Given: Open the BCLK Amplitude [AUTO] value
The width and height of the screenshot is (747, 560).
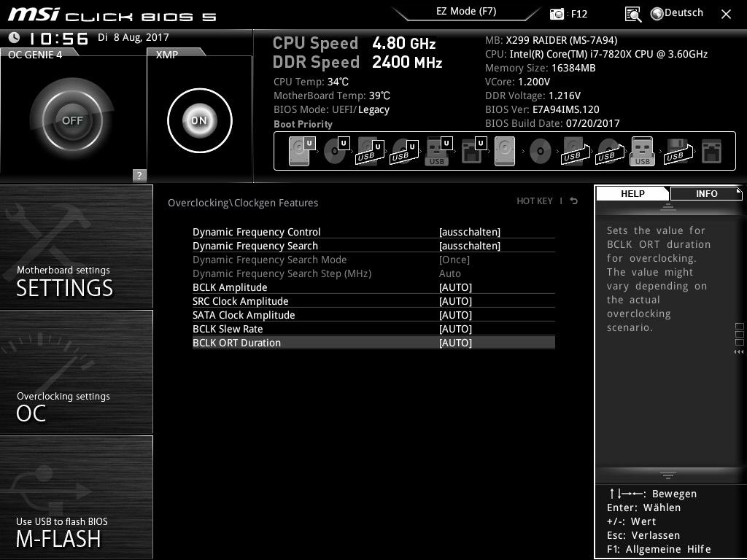Looking at the screenshot, I should pos(455,287).
